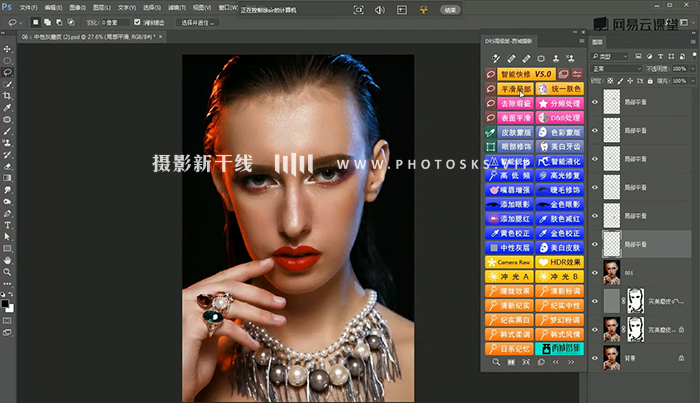Open the layer filter 类型 dropdown
Image resolution: width=700 pixels, height=403 pixels.
pos(609,56)
